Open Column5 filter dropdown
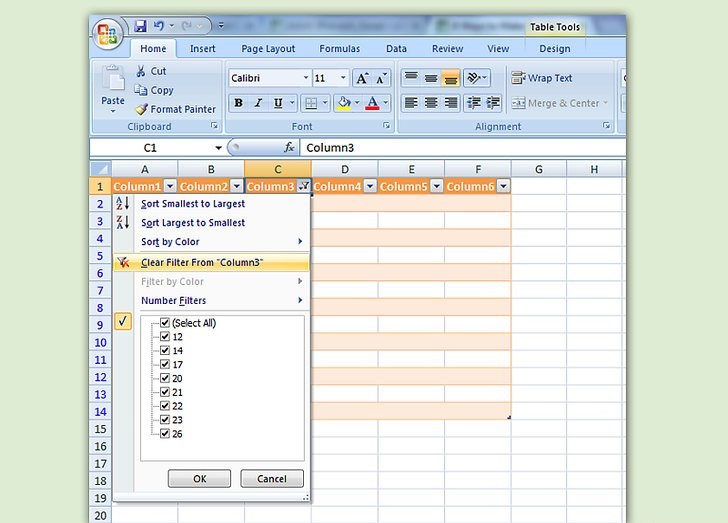The width and height of the screenshot is (728, 523). [x=436, y=186]
